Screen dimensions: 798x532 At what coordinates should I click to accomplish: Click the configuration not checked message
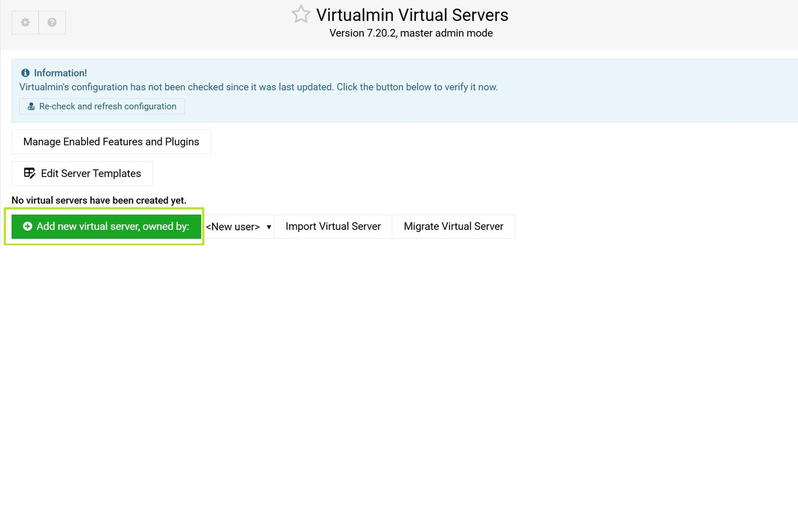coord(259,87)
